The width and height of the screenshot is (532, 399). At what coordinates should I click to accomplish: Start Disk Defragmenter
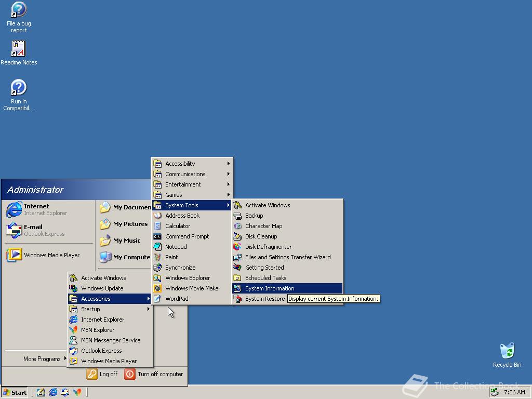[287, 247]
